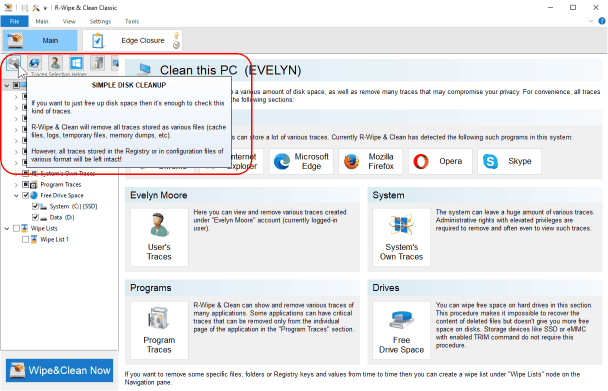Image resolution: width=608 pixels, height=391 pixels.
Task: Open Mozilla Firefox traces
Action: [370, 161]
